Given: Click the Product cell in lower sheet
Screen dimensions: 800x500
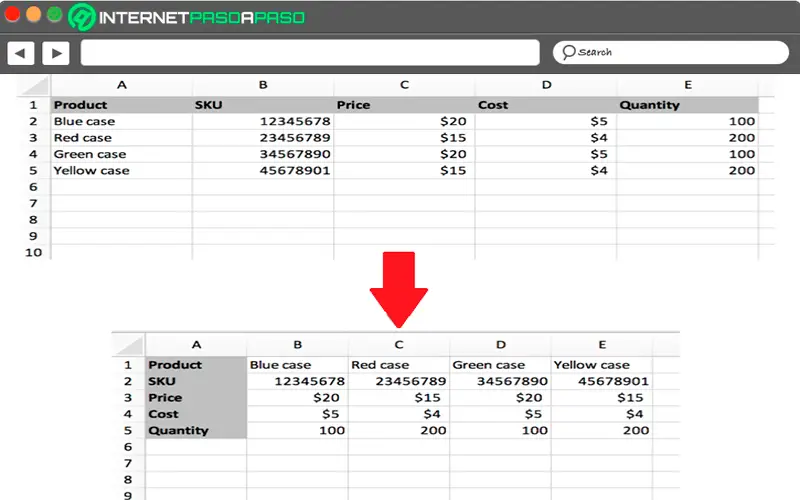Looking at the screenshot, I should (x=196, y=365).
